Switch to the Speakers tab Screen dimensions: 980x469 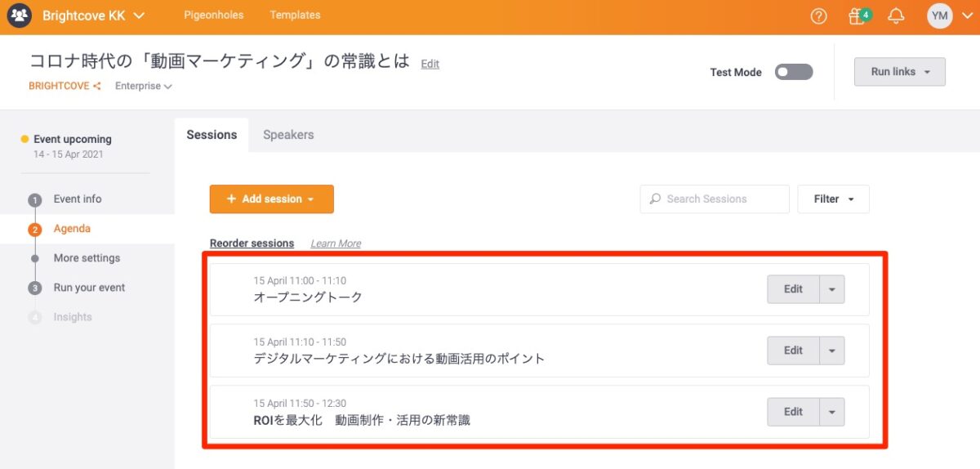pos(288,135)
